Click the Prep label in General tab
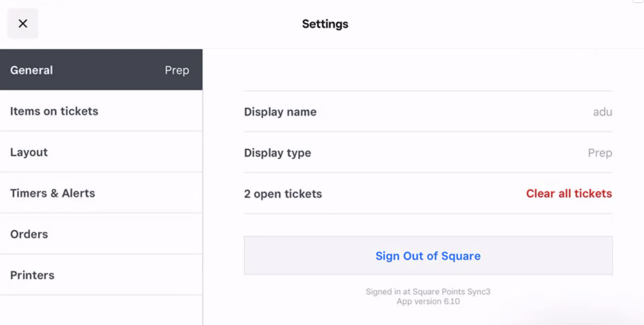644x325 pixels. 177,70
